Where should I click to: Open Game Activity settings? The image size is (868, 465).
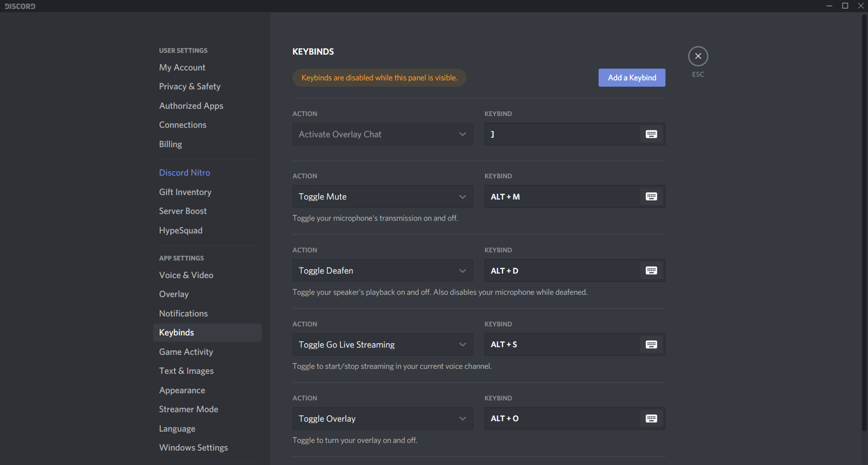pos(207,352)
